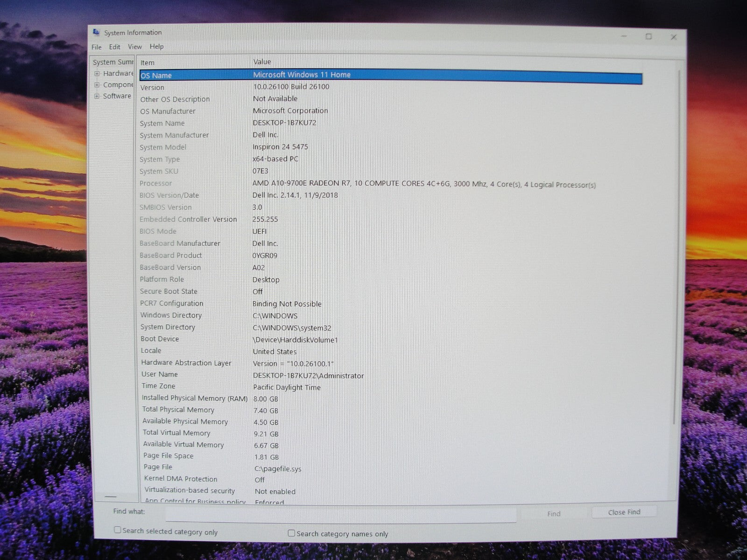747x560 pixels.
Task: Select the Available Virtual Memory row
Action: point(391,445)
